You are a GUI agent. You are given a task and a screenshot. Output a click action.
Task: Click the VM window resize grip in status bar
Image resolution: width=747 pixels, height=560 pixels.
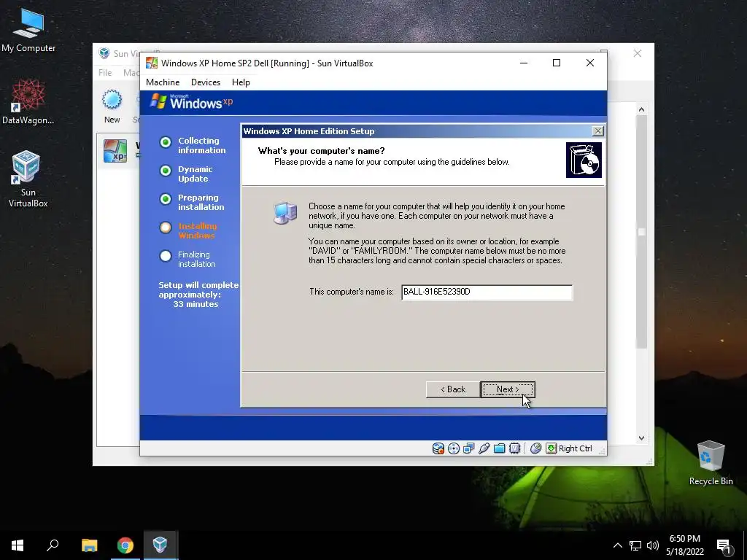point(602,450)
